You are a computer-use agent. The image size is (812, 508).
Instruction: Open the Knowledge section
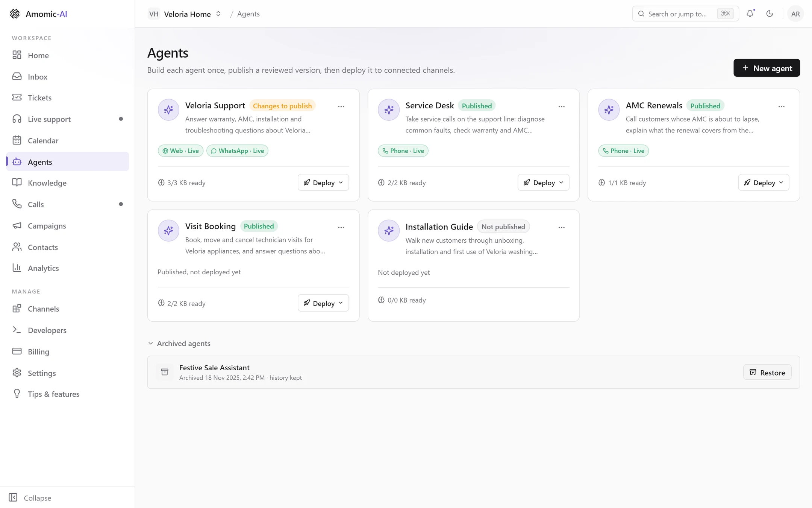click(68, 183)
